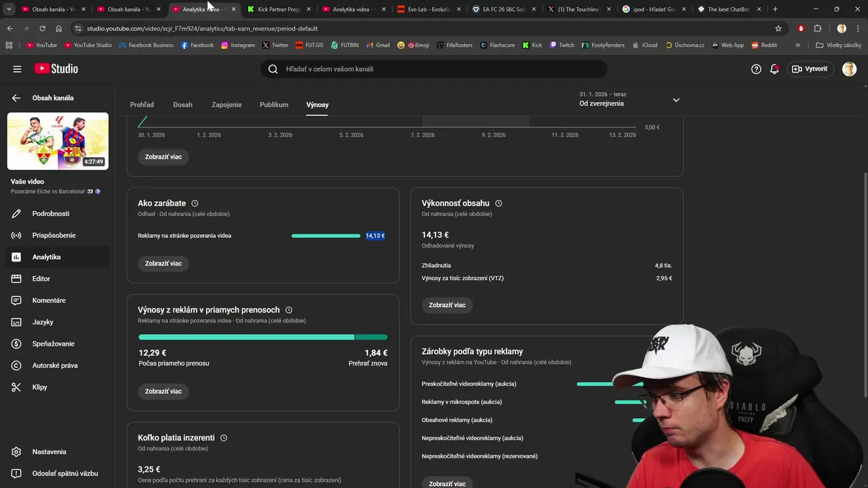Viewport: 868px width, 488px height.
Task: Click info icon next to Ako zarábate
Action: pyautogui.click(x=195, y=203)
